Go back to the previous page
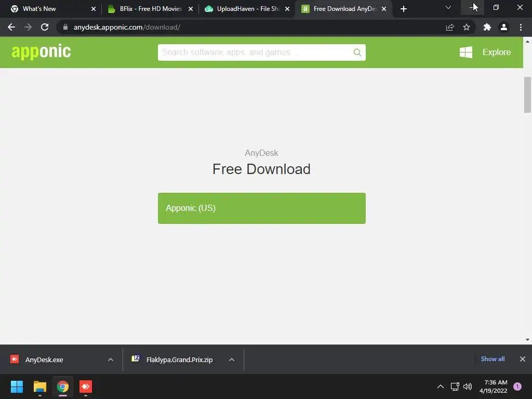This screenshot has height=399, width=532. pyautogui.click(x=11, y=27)
